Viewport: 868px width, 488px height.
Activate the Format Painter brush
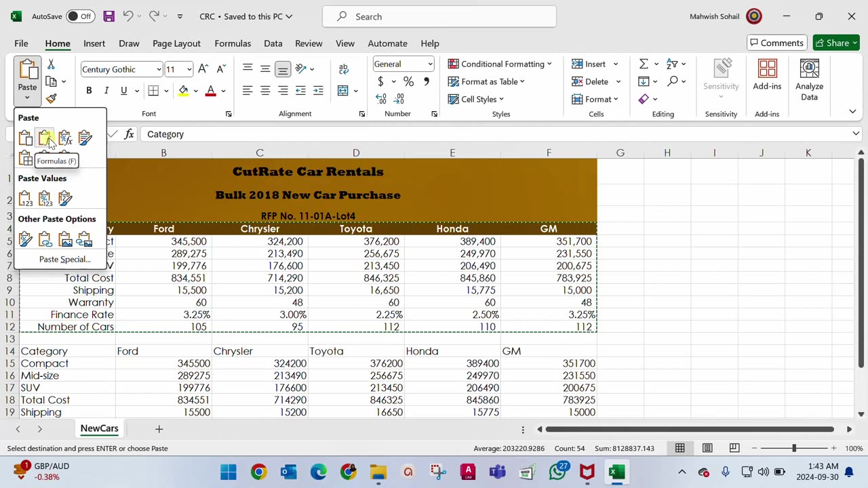coord(51,98)
